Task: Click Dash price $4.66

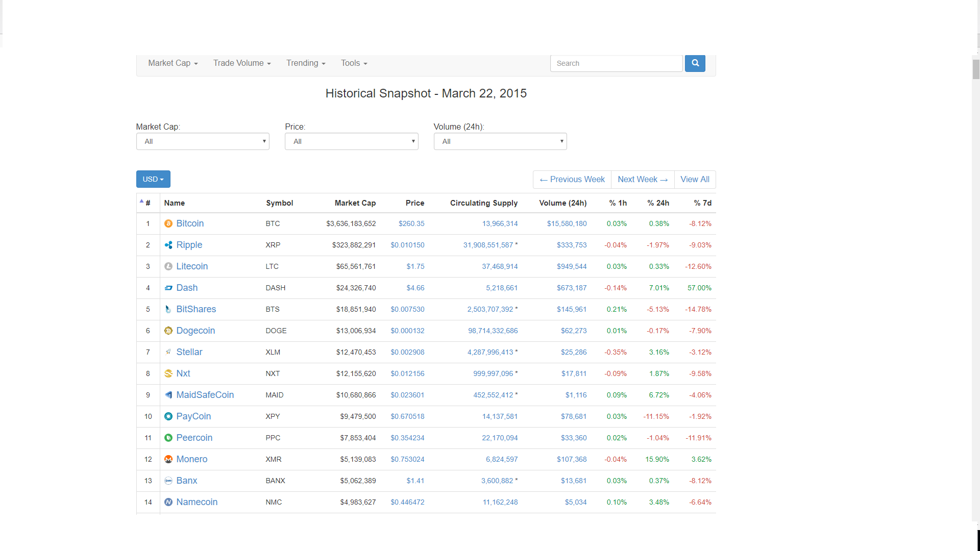Action: [x=415, y=288]
